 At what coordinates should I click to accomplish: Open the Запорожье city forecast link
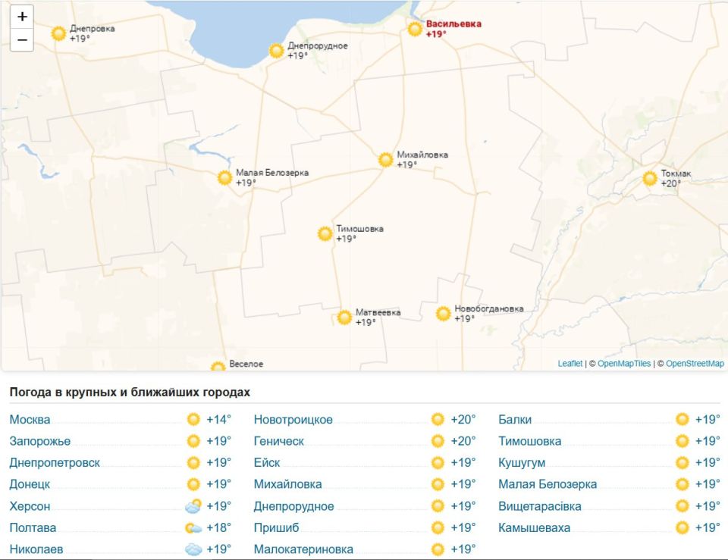coord(40,441)
